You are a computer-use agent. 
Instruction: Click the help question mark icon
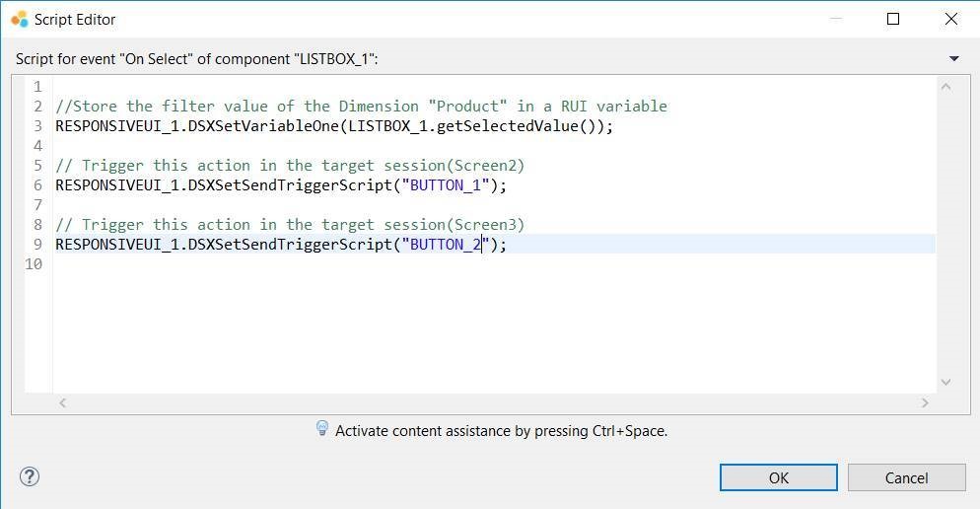(30, 477)
